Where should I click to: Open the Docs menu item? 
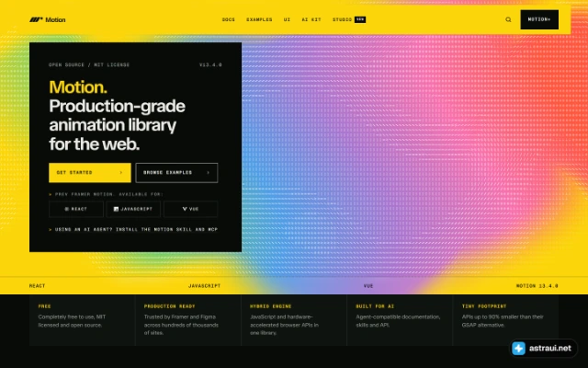(229, 19)
